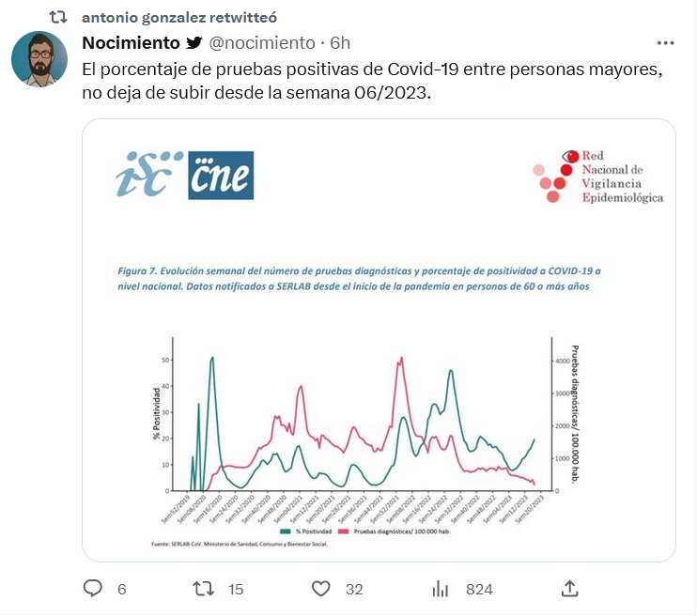Open the Nocimiento profile avatar
The image size is (697, 616).
click(39, 59)
